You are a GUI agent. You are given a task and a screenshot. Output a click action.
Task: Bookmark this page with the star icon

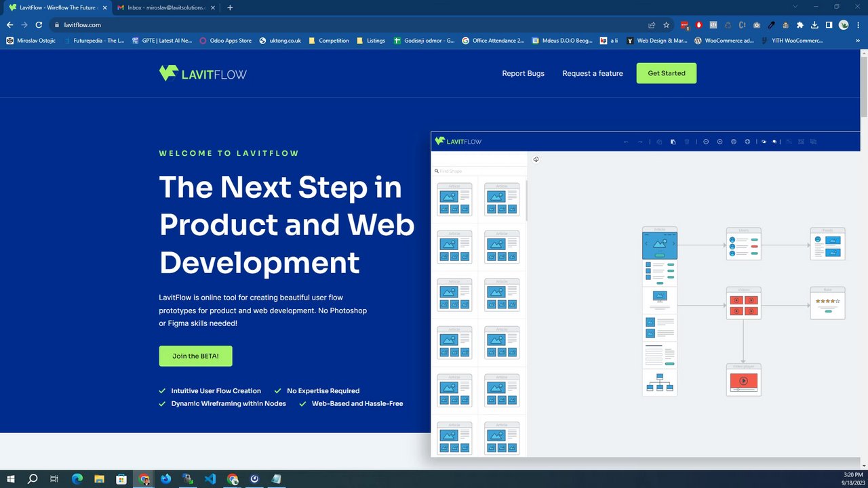tap(666, 25)
